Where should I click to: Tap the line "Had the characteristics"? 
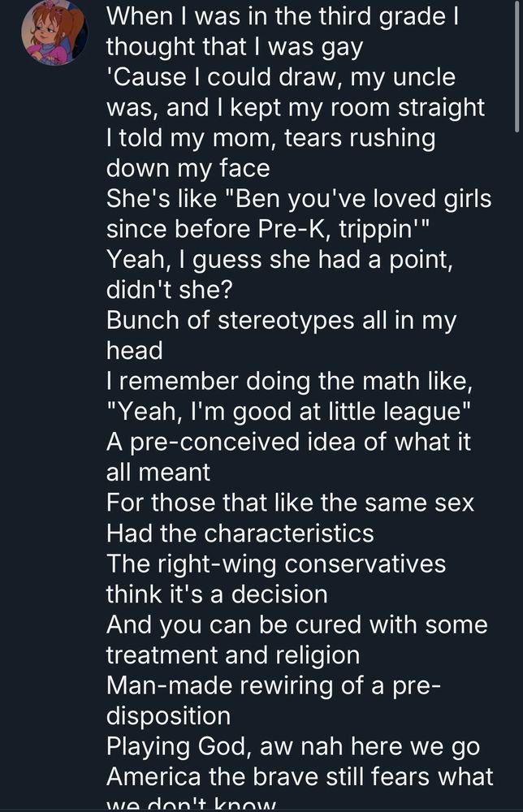(x=240, y=533)
